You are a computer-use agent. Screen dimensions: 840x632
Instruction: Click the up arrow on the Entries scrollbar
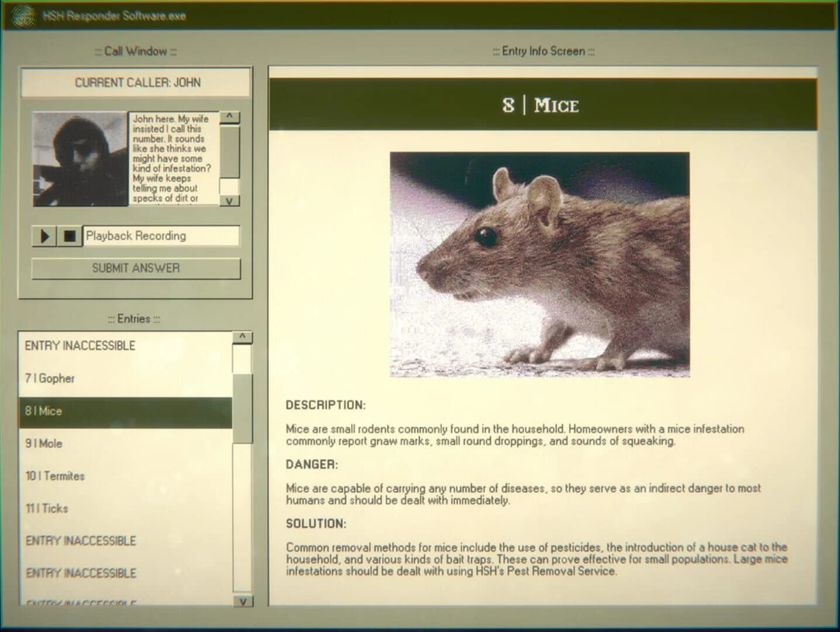point(242,336)
